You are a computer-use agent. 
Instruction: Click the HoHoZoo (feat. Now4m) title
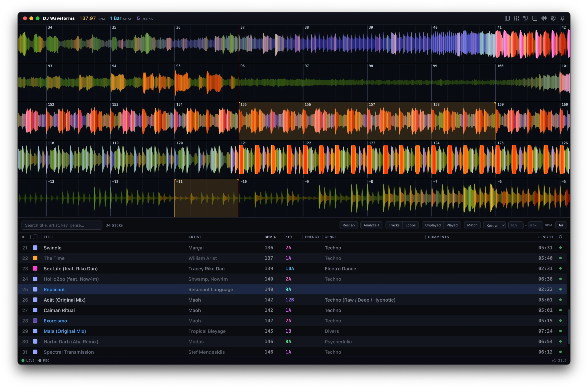click(x=71, y=279)
